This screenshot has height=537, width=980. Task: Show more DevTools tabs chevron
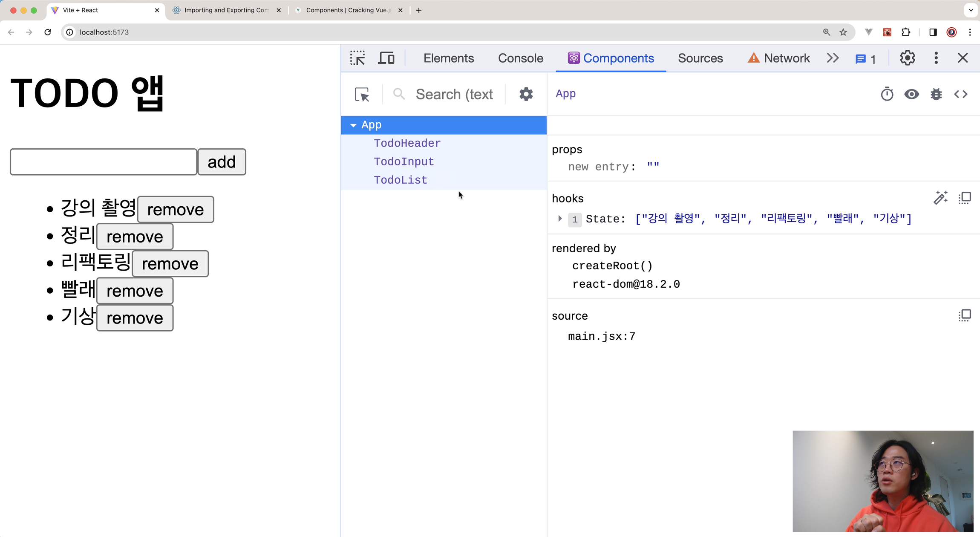click(x=833, y=58)
